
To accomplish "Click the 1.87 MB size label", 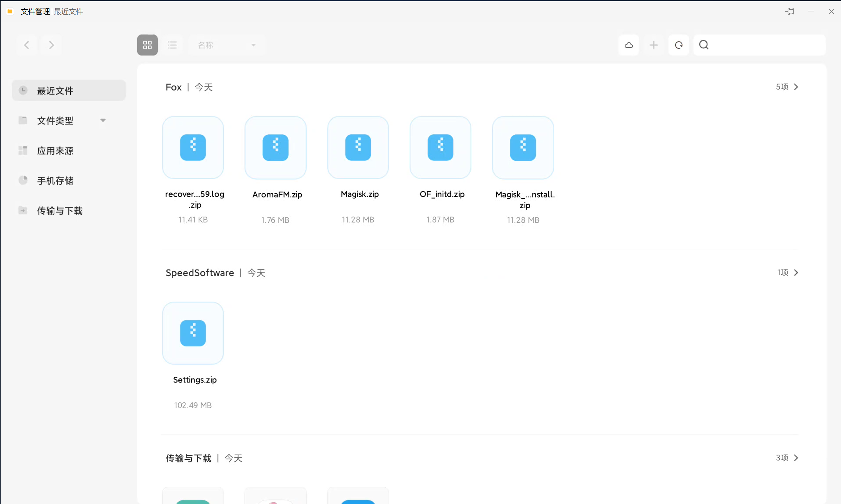I will click(x=440, y=220).
